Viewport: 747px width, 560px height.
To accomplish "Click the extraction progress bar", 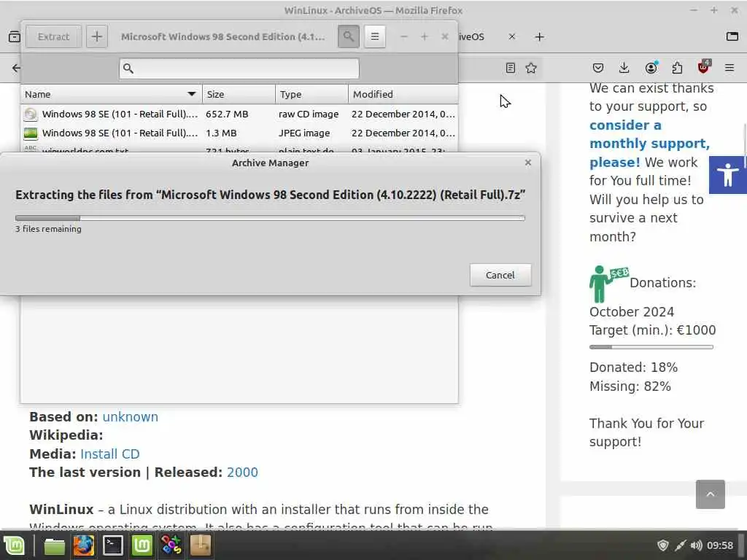I will tap(270, 218).
